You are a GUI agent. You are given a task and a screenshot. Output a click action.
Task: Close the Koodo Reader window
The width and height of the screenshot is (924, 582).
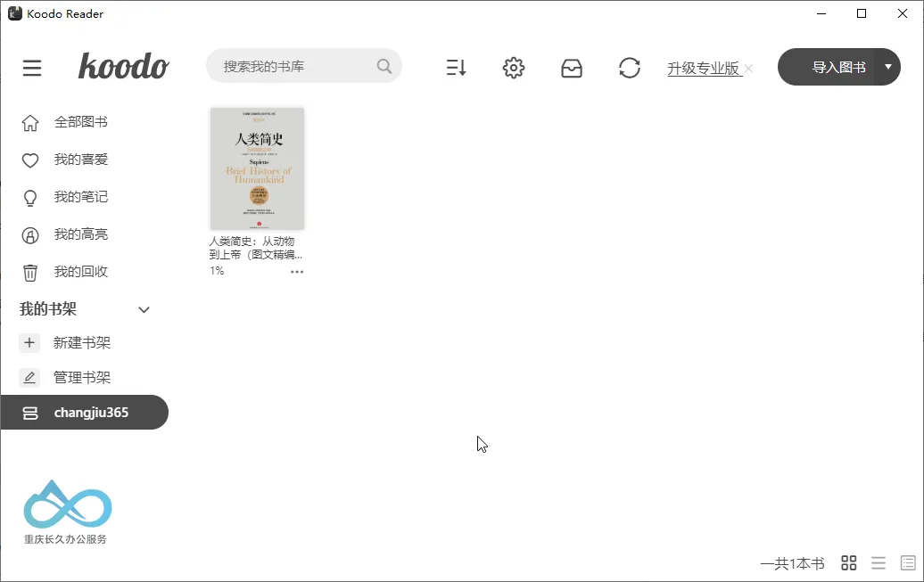coord(903,13)
